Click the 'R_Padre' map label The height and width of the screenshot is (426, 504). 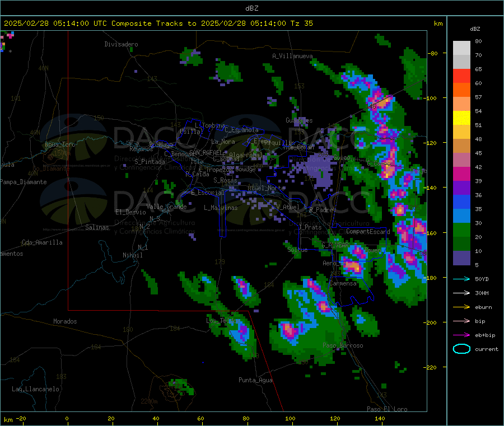(321, 210)
